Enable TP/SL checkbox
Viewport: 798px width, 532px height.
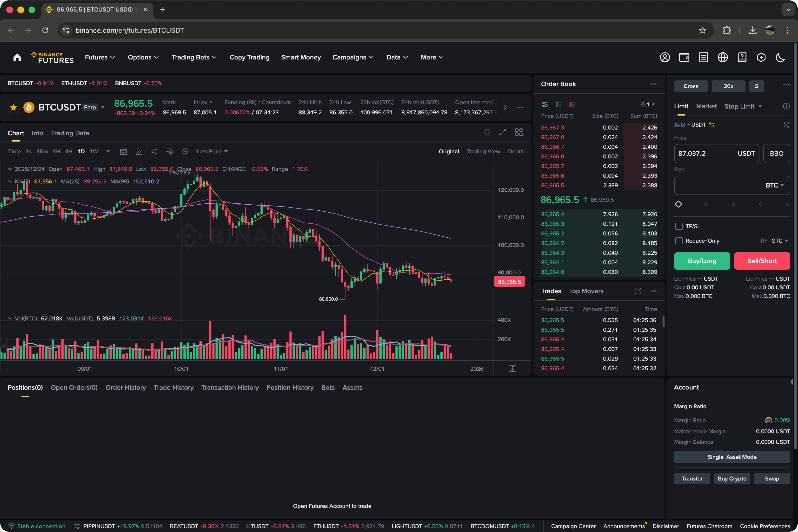[x=679, y=226]
